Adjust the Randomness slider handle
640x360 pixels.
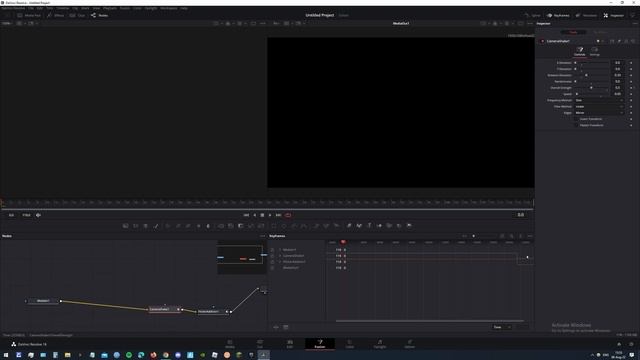[576, 82]
